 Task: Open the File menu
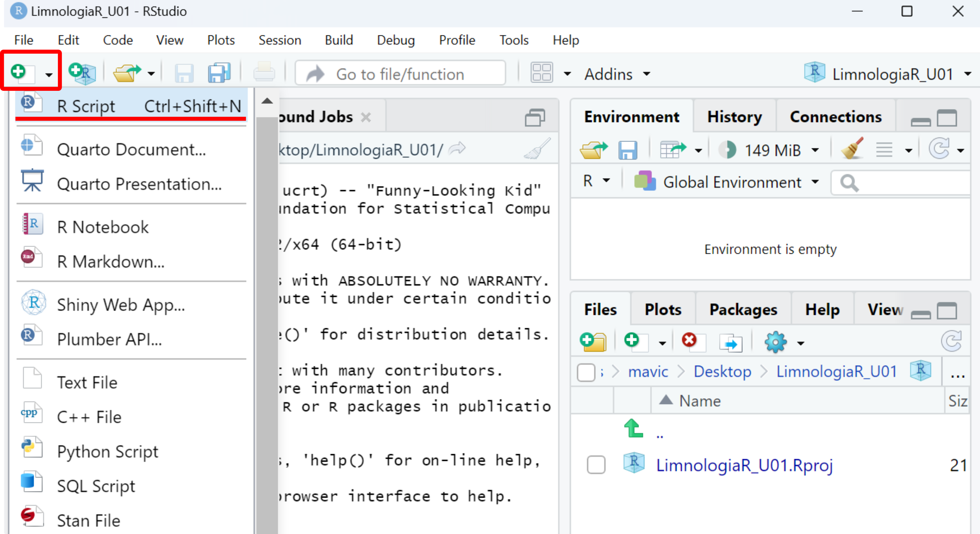tap(23, 40)
